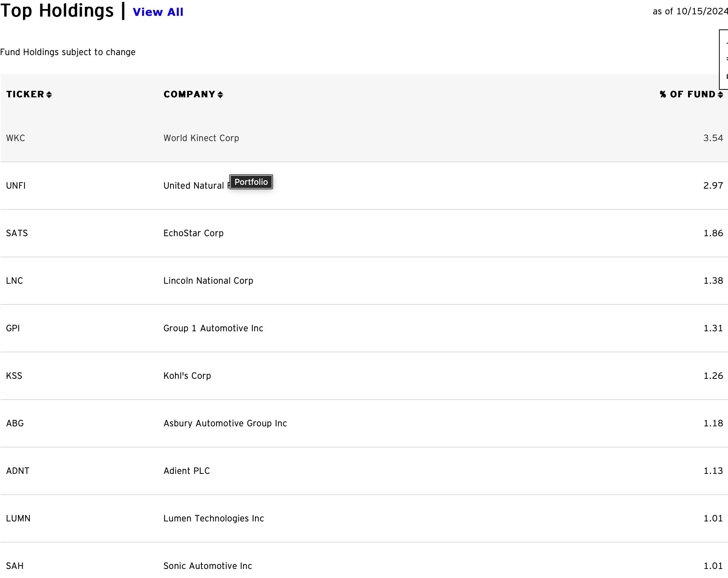Click the TICKER column header
This screenshot has width=728, height=578.
25,94
